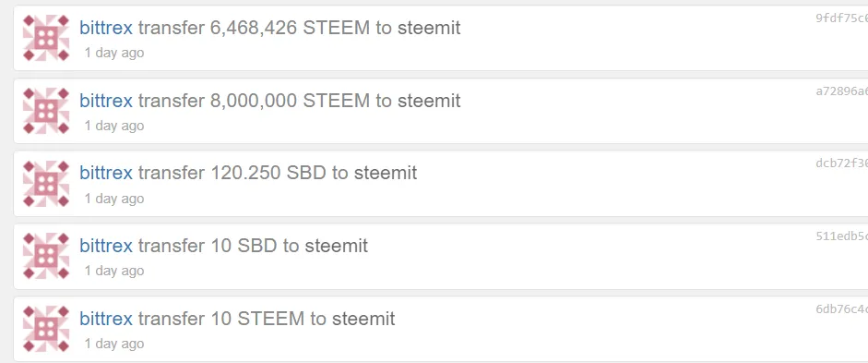Click the 10 SBD to steemit text

click(x=290, y=246)
